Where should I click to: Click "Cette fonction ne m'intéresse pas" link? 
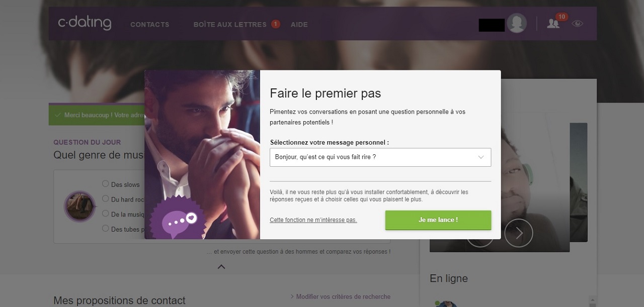point(313,220)
